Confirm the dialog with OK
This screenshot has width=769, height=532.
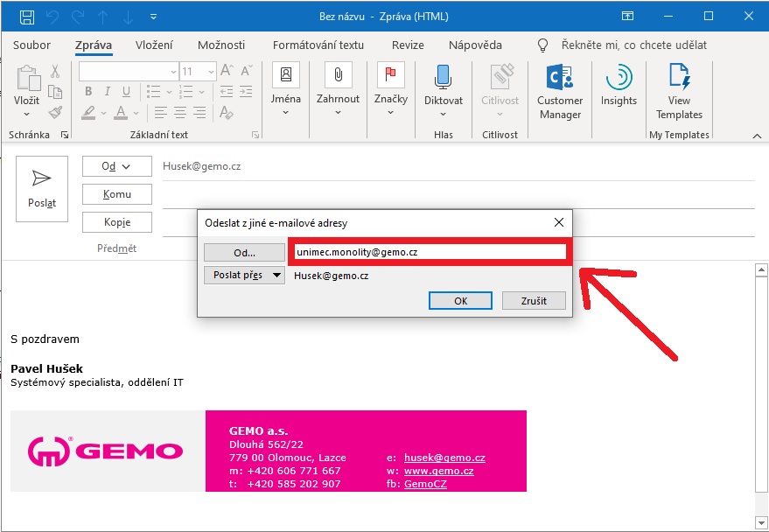(460, 301)
